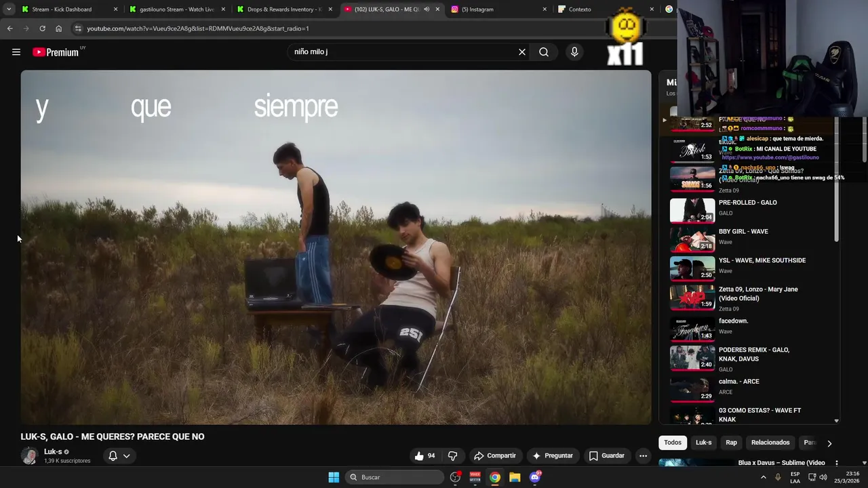868x488 pixels.
Task: Click the YouTube address bar URL
Action: pyautogui.click(x=198, y=28)
